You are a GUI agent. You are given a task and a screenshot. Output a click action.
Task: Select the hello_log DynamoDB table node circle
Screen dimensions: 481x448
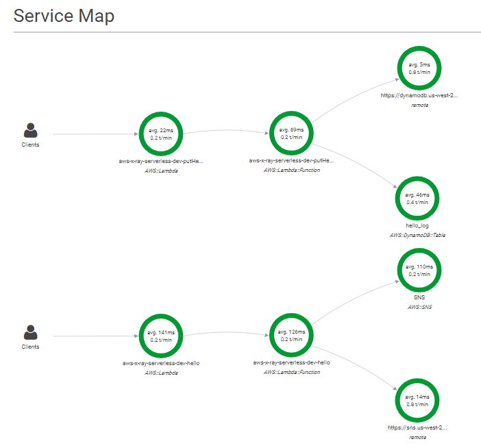[x=417, y=199]
